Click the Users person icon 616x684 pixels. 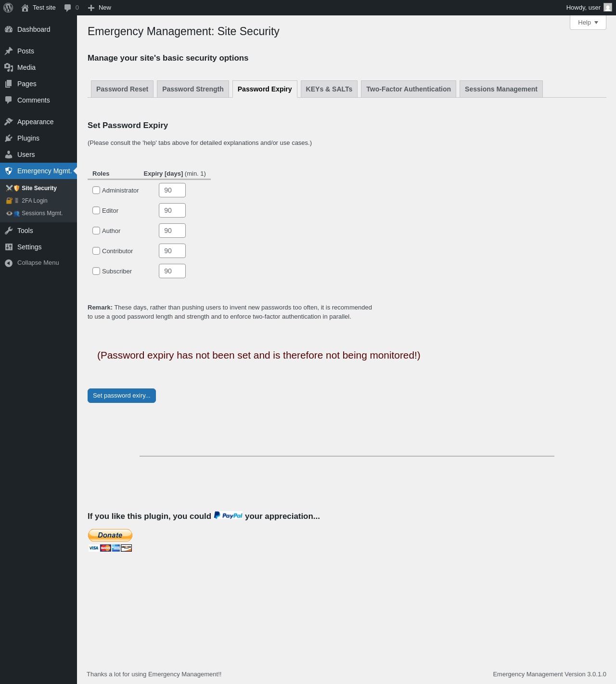pyautogui.click(x=9, y=155)
